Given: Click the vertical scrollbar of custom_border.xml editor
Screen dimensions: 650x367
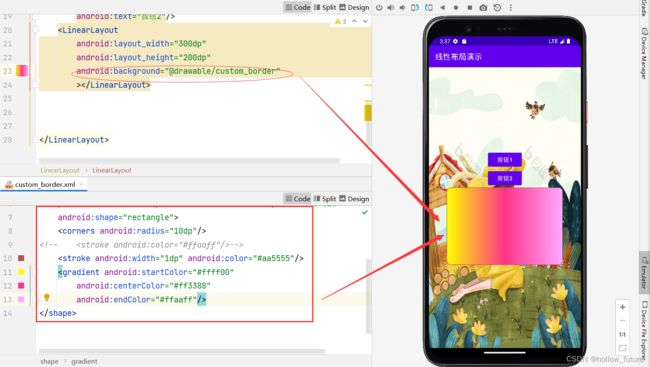Looking at the screenshot, I should pyautogui.click(x=368, y=297).
